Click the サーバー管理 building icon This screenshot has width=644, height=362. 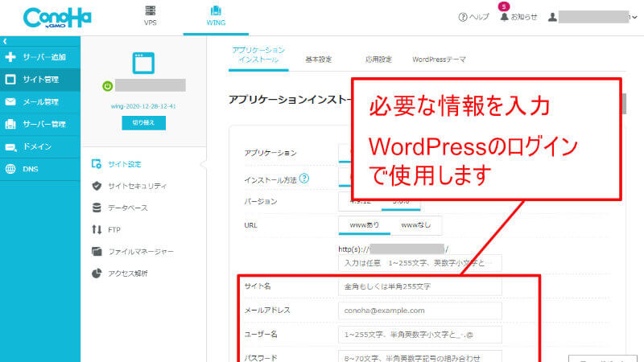coord(10,124)
